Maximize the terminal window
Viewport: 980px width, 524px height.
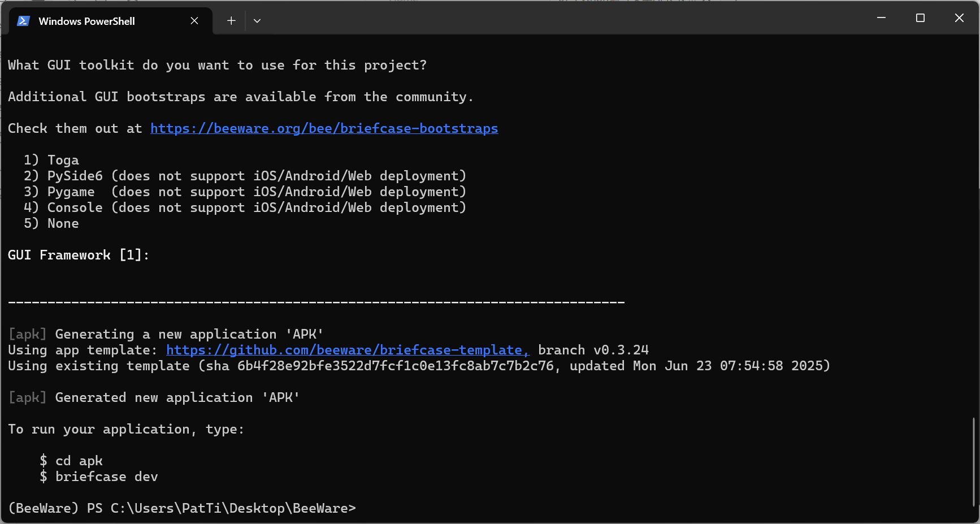[920, 18]
